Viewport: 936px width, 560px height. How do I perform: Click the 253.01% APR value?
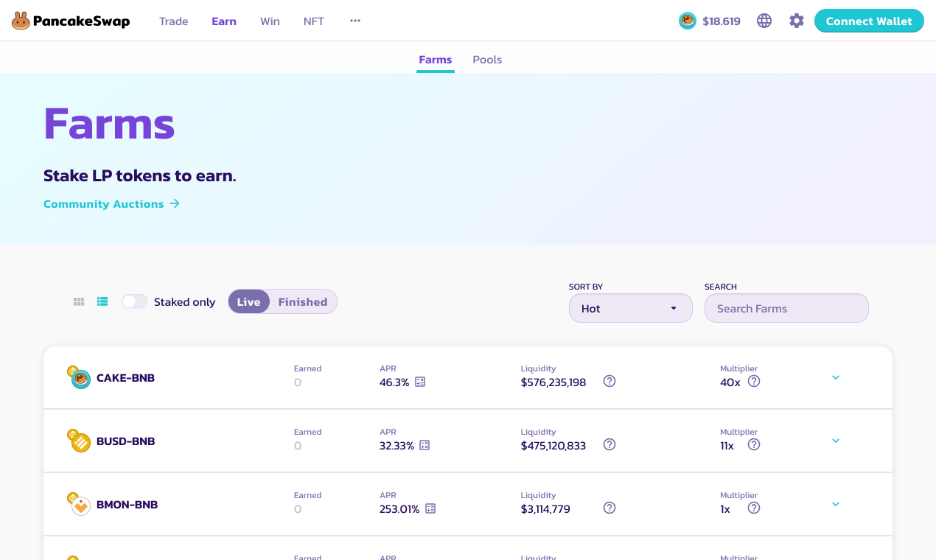(399, 509)
